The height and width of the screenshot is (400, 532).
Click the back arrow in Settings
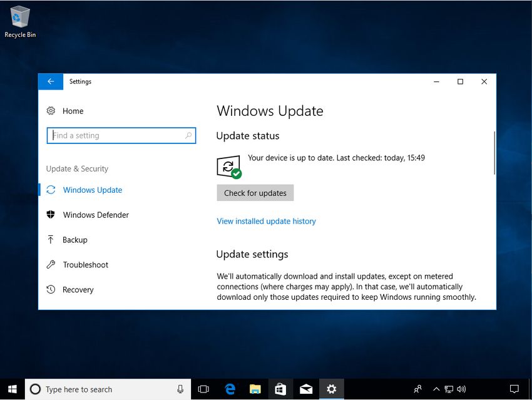click(x=51, y=81)
